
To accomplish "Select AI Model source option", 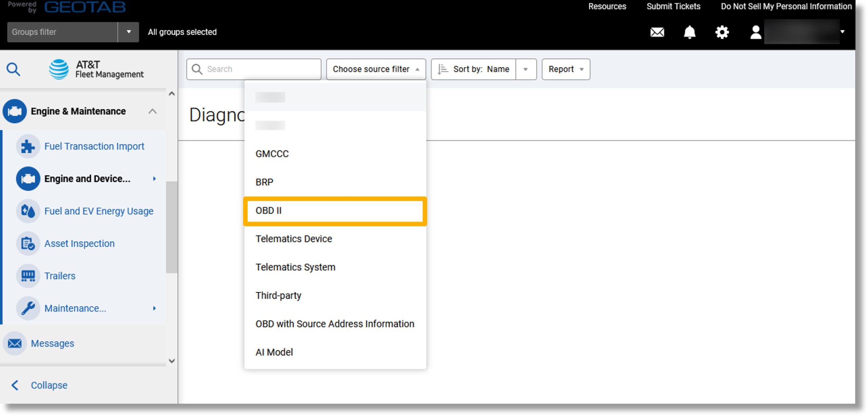I will tap(335, 352).
